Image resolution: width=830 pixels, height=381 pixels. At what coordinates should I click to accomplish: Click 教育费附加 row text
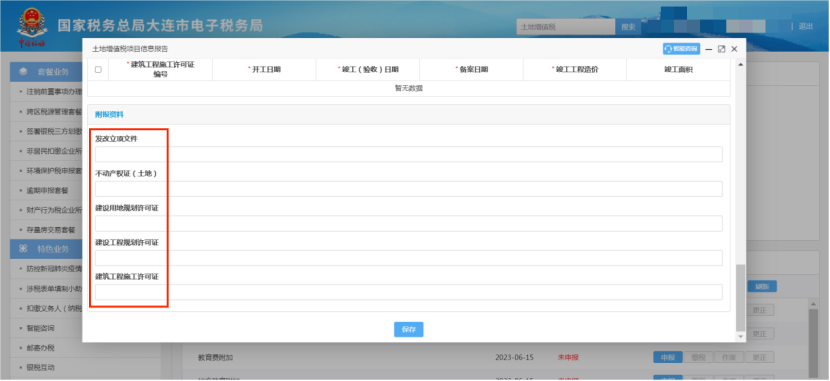[215, 357]
